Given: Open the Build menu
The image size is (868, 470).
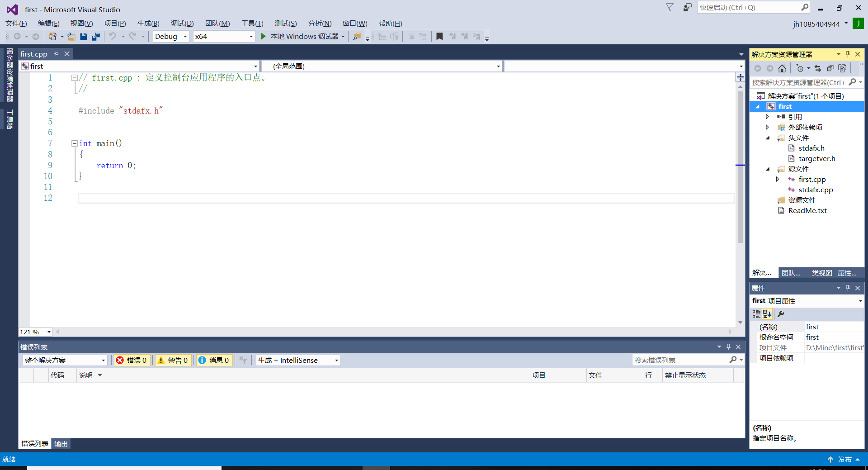Looking at the screenshot, I should tap(148, 24).
